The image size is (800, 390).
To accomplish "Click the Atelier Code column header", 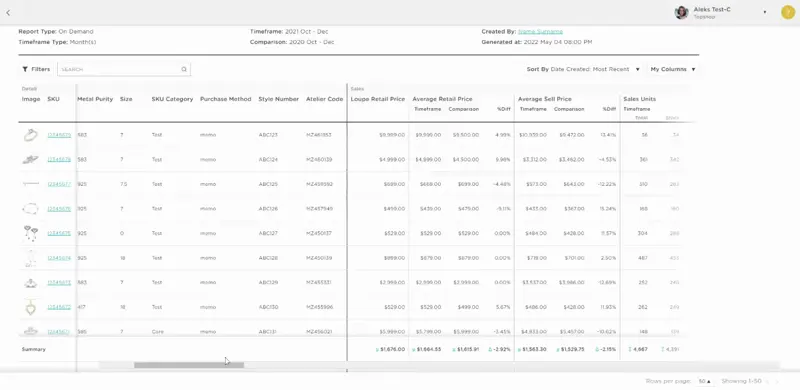I will click(324, 99).
